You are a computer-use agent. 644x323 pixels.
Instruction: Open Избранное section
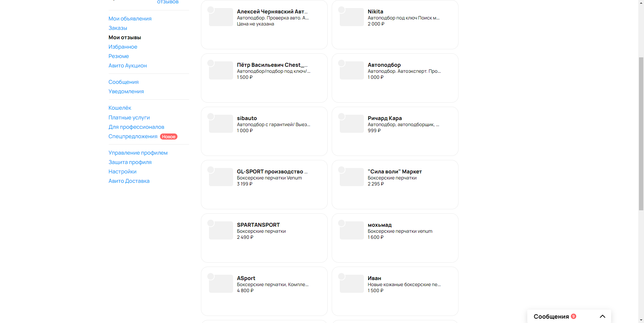tap(123, 47)
